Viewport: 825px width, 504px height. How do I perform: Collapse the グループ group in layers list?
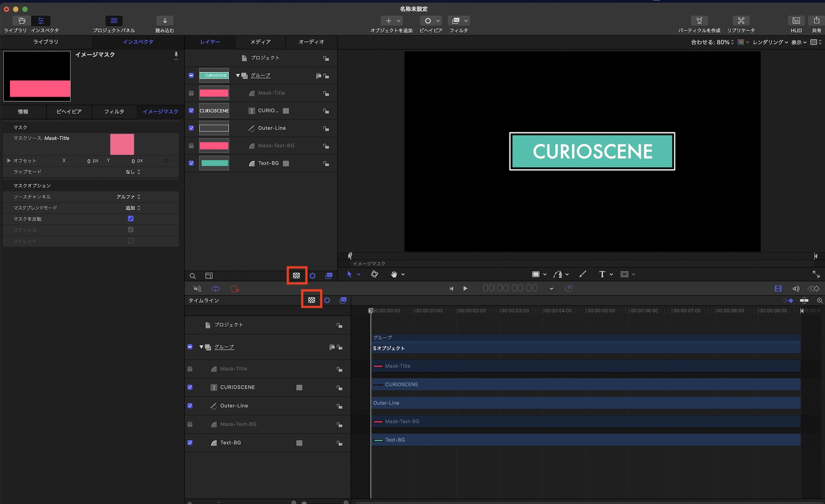pyautogui.click(x=238, y=75)
